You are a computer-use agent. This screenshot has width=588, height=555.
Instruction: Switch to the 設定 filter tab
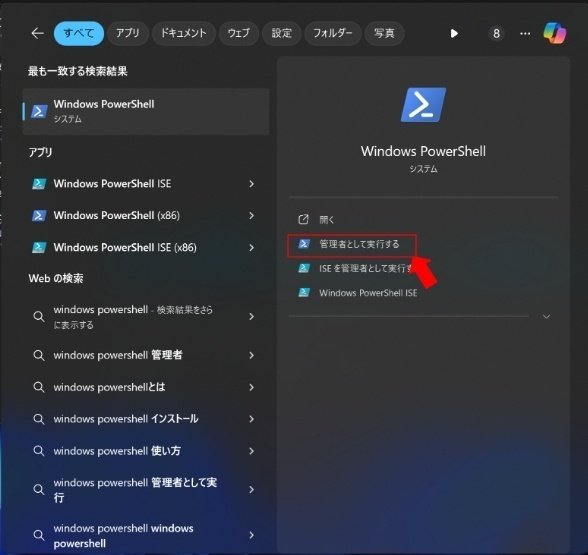point(282,33)
